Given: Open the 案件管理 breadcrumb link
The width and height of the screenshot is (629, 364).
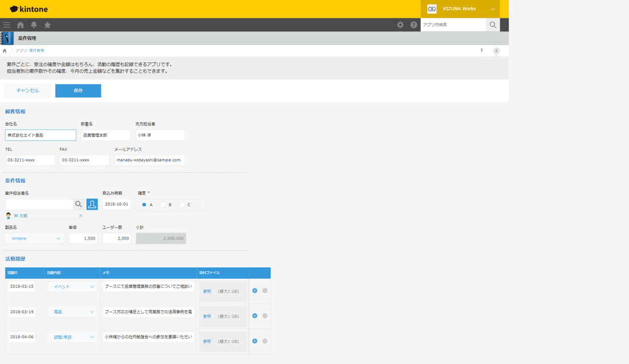Looking at the screenshot, I should coord(37,50).
